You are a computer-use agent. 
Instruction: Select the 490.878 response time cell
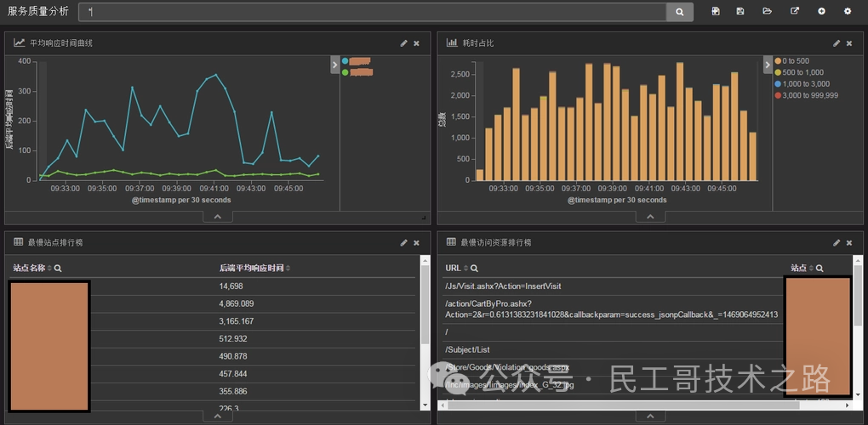coord(233,356)
